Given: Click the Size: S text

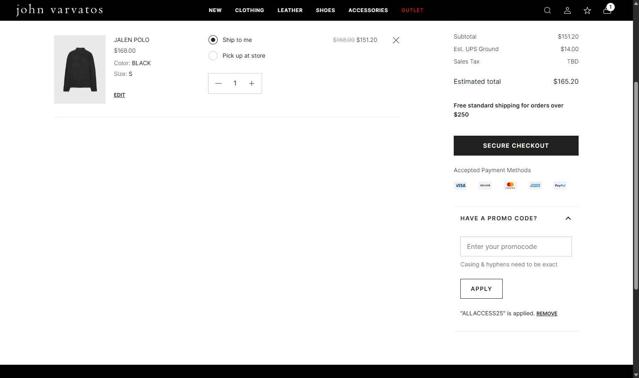Looking at the screenshot, I should [123, 74].
